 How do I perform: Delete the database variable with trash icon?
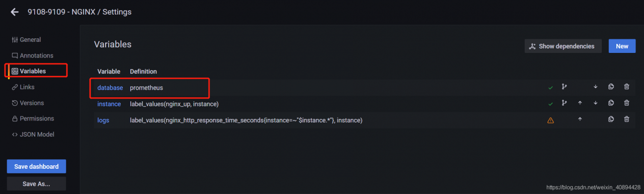[x=626, y=87]
